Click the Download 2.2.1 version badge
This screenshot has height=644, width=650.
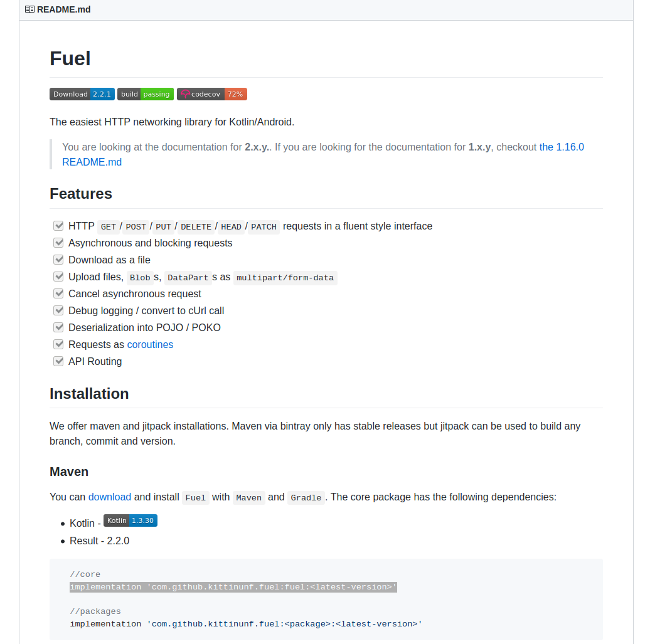point(82,94)
